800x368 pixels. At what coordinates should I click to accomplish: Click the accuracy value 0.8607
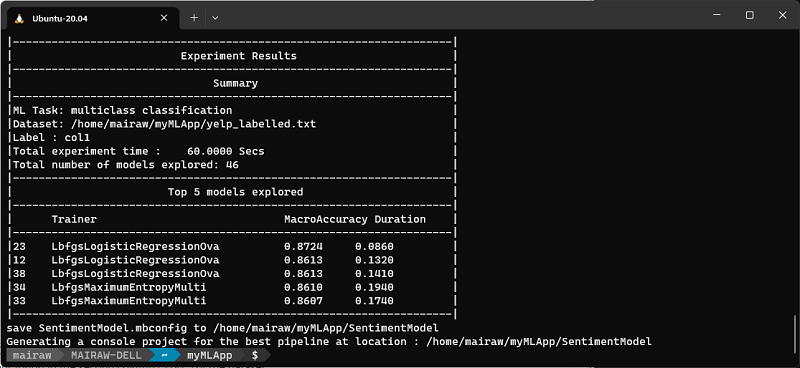[x=303, y=301]
